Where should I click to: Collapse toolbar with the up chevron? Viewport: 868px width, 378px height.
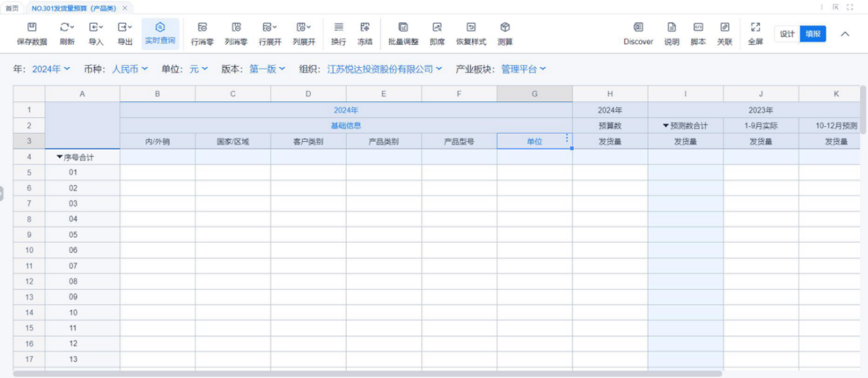pos(845,34)
